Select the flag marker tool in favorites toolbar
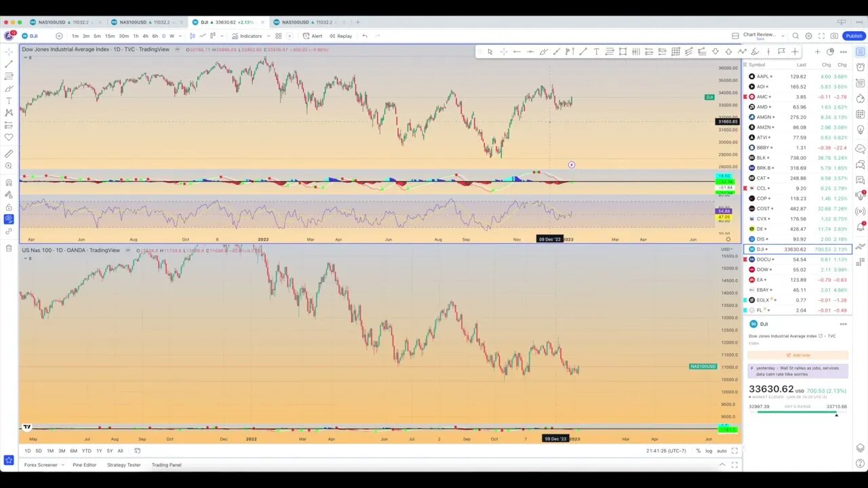868x488 pixels. pyautogui.click(x=781, y=52)
